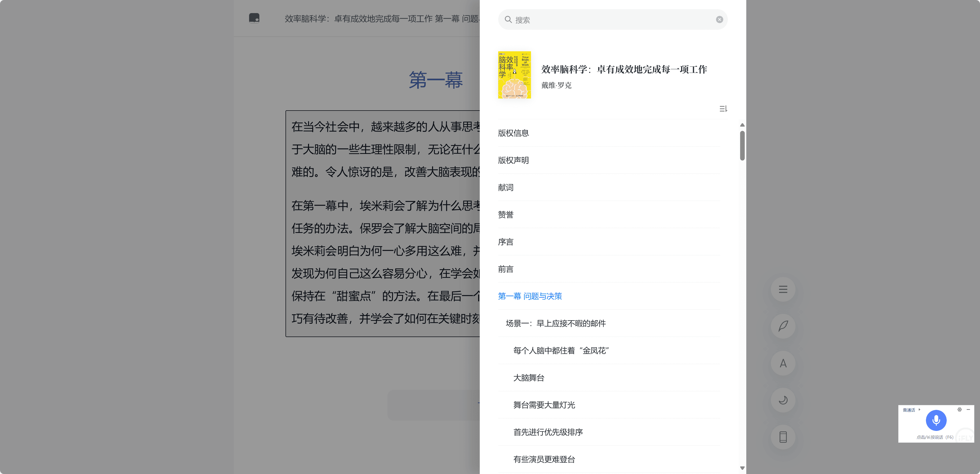The image size is (980, 474).
Task: Click the mobile phone icon
Action: pyautogui.click(x=783, y=437)
